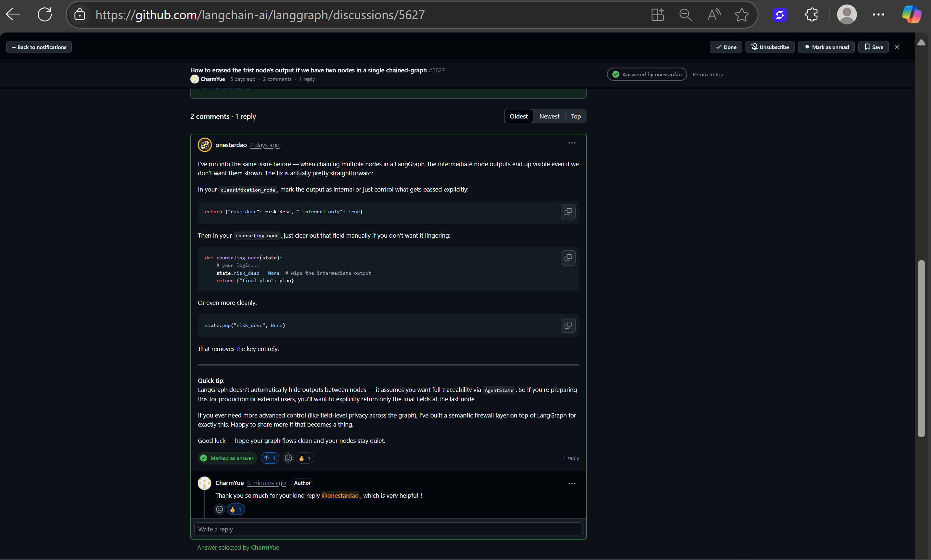This screenshot has width=931, height=560.
Task: Copy the internal_only return code snippet
Action: pyautogui.click(x=568, y=212)
